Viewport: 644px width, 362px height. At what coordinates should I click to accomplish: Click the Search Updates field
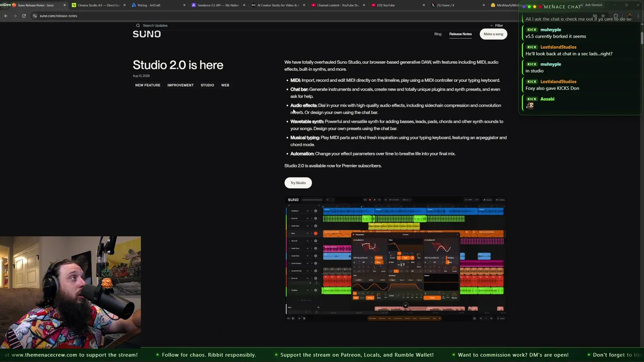tap(155, 25)
